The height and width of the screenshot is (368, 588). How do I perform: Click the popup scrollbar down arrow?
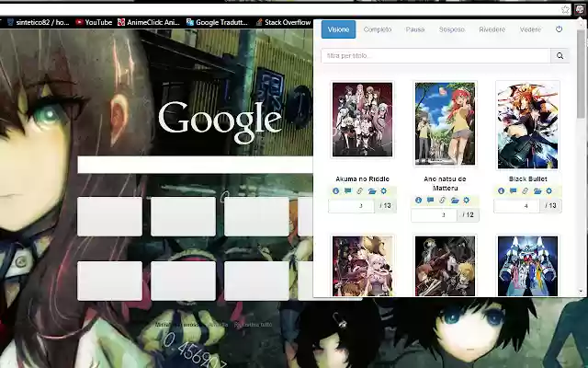581,292
